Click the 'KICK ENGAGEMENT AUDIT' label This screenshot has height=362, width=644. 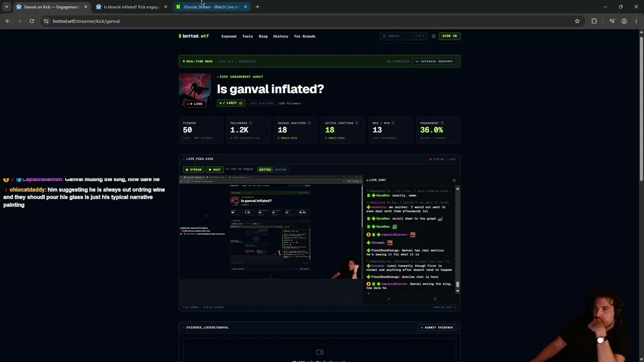point(242,77)
